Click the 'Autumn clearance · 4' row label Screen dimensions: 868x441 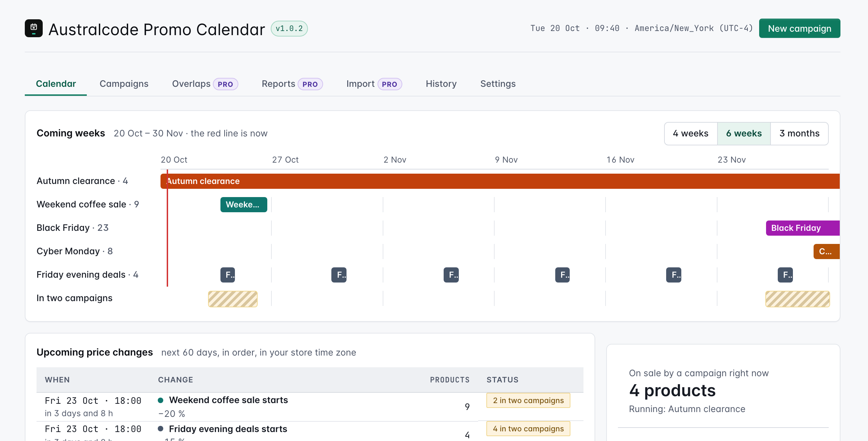(x=82, y=181)
